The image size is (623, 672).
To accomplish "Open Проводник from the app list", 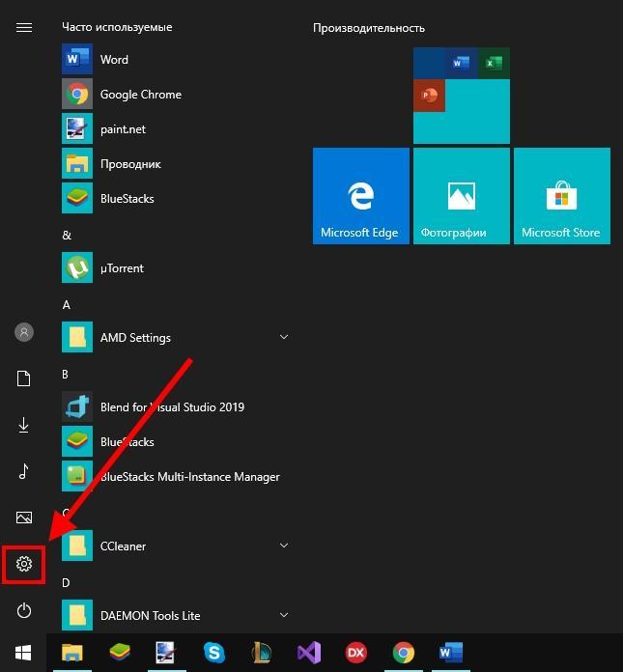I will [x=178, y=163].
